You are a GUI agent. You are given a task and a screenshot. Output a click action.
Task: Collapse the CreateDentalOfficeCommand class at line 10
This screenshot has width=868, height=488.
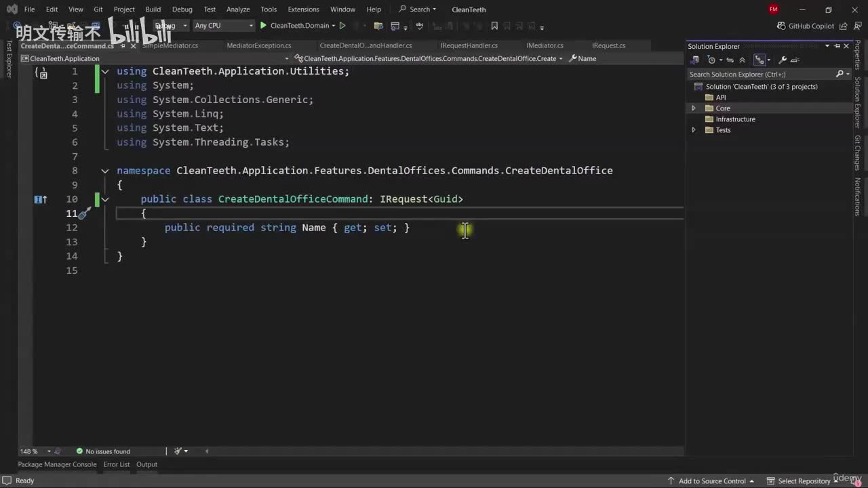click(x=105, y=199)
